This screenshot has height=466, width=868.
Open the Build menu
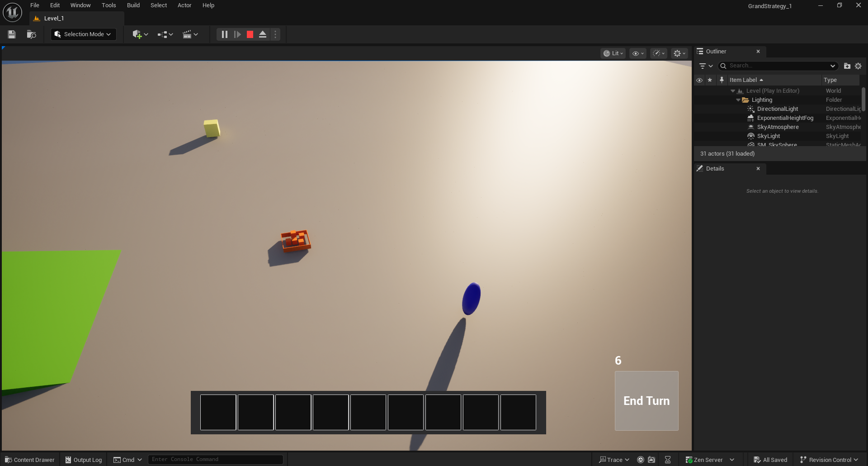133,5
